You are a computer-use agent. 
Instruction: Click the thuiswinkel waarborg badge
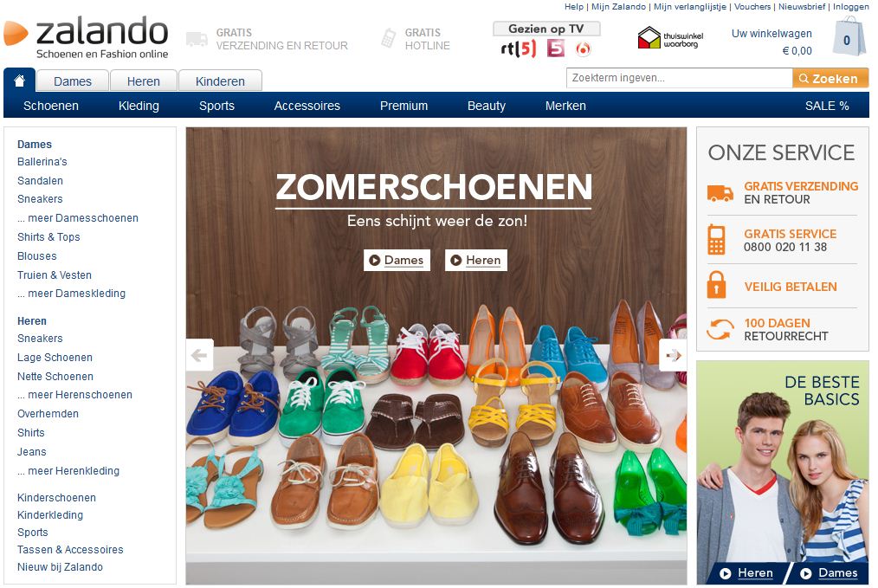click(669, 38)
